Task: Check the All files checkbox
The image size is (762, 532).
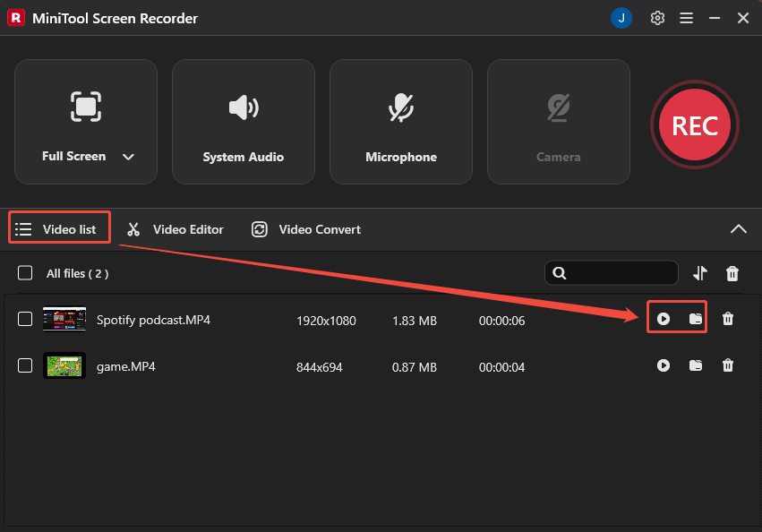Action: tap(25, 273)
